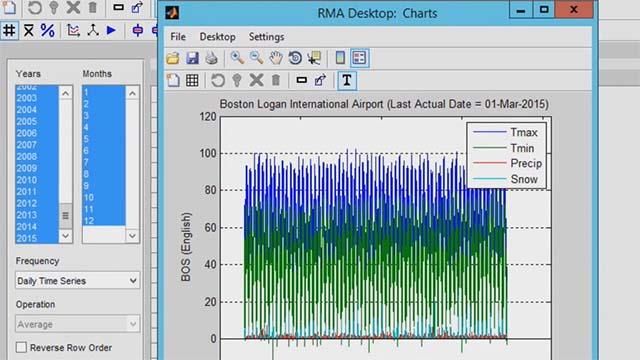
Task: Click the Years list scrollbar thumb
Action: pos(65,216)
